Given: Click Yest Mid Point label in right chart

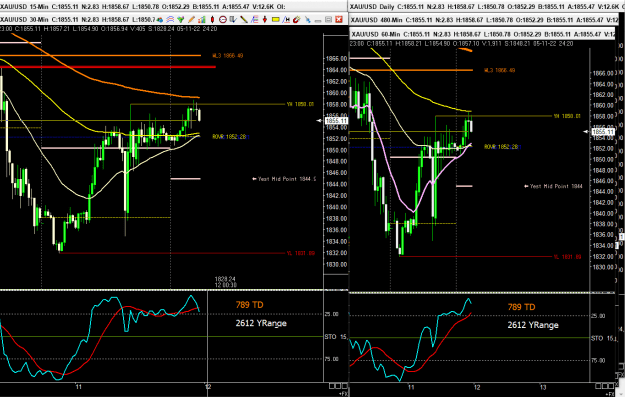Looking at the screenshot, I should (553, 186).
